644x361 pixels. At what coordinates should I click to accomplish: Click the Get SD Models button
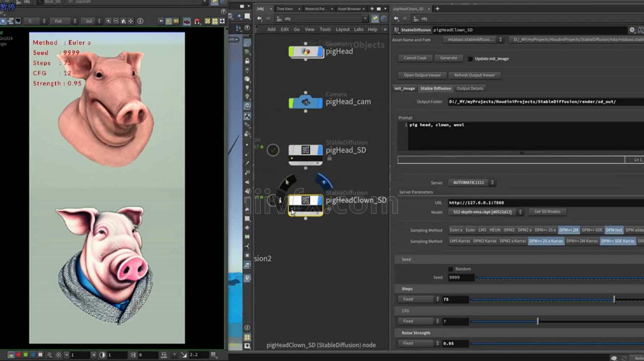(547, 212)
